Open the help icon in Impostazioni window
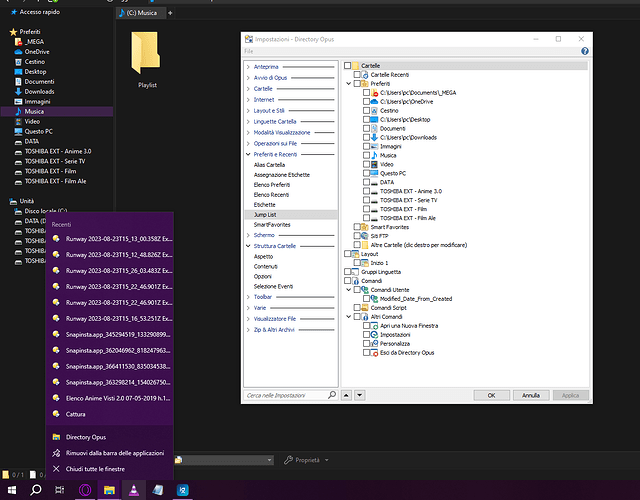The image size is (640, 500). [584, 51]
